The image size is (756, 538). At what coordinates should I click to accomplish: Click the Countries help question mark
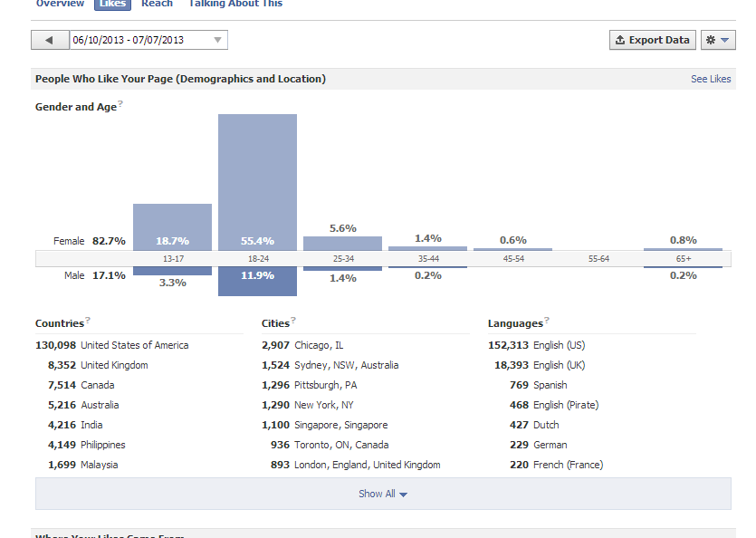click(x=88, y=320)
